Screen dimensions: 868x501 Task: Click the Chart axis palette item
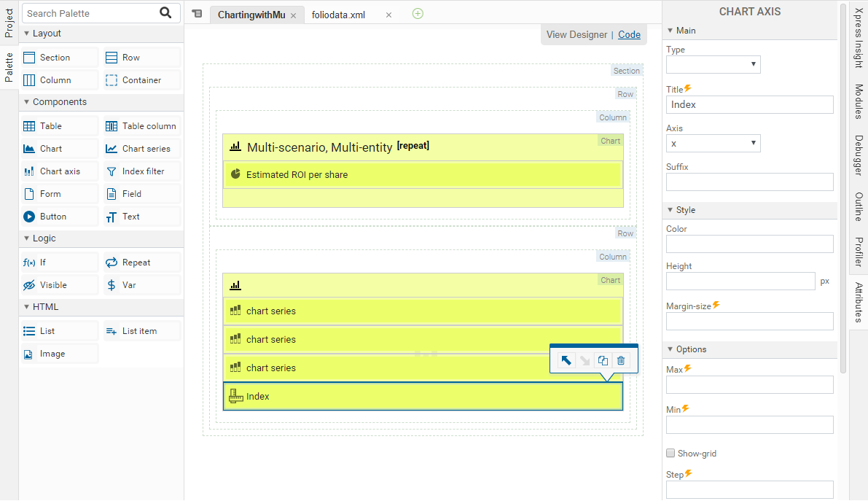point(59,171)
